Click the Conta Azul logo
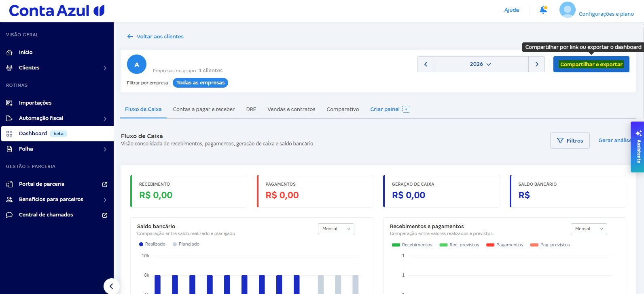Image resolution: width=644 pixels, height=294 pixels. tap(57, 10)
